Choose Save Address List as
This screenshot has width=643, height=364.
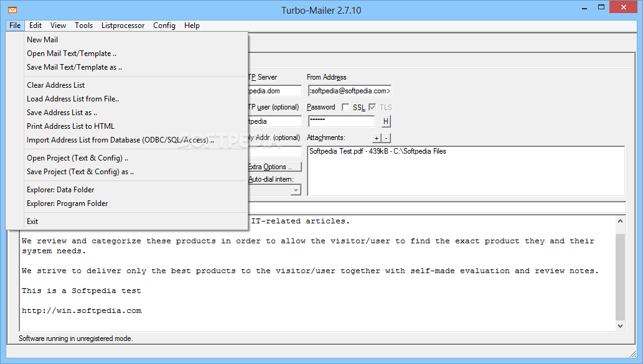127,113
